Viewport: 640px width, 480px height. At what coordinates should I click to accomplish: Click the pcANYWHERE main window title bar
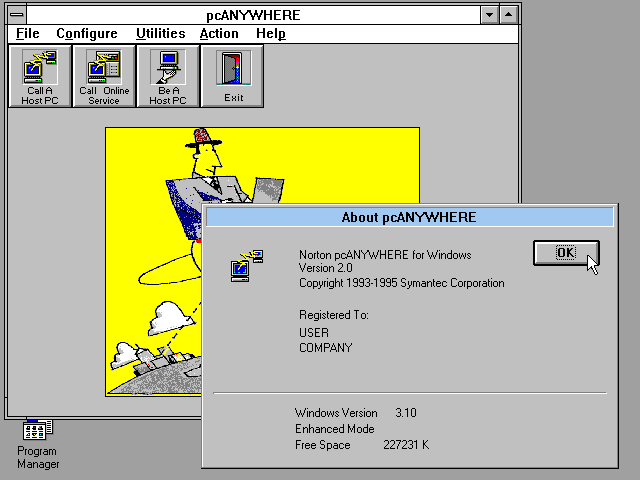253,15
